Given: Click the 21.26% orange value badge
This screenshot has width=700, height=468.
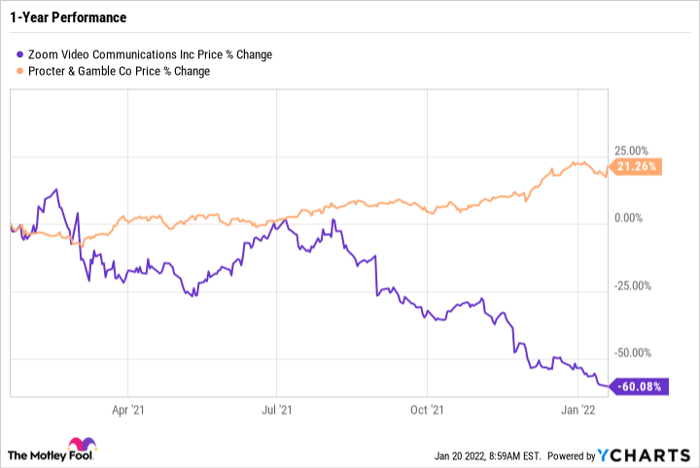Looking at the screenshot, I should click(637, 167).
